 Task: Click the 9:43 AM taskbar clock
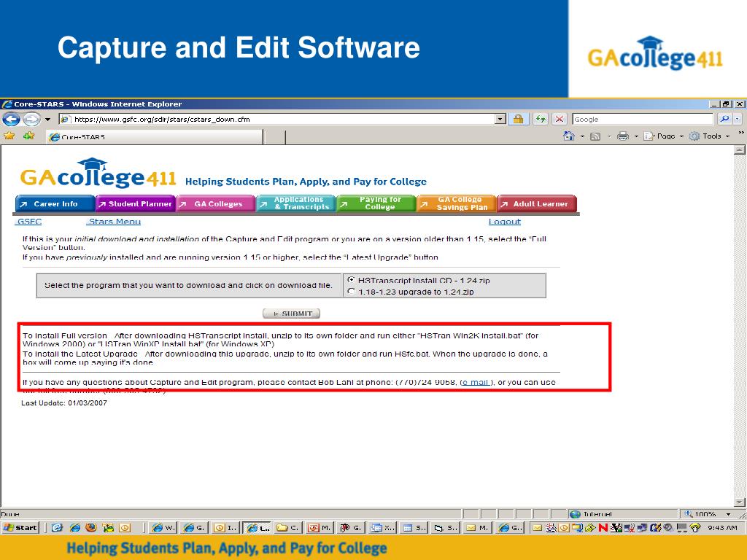[723, 527]
